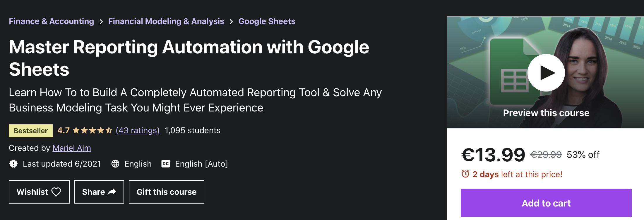Click the Share button
The height and width of the screenshot is (220, 644).
[99, 192]
